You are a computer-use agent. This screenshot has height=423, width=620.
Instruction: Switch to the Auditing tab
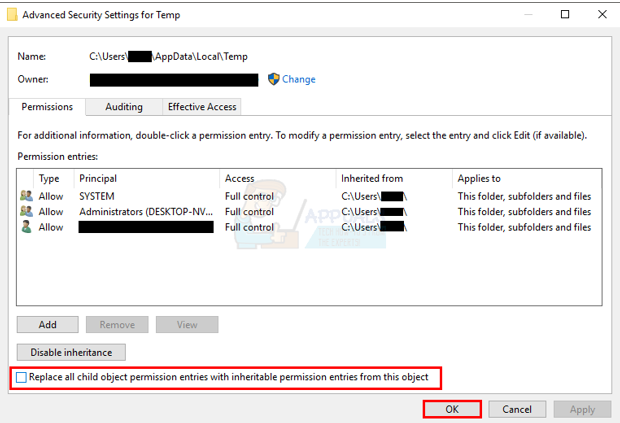point(124,107)
